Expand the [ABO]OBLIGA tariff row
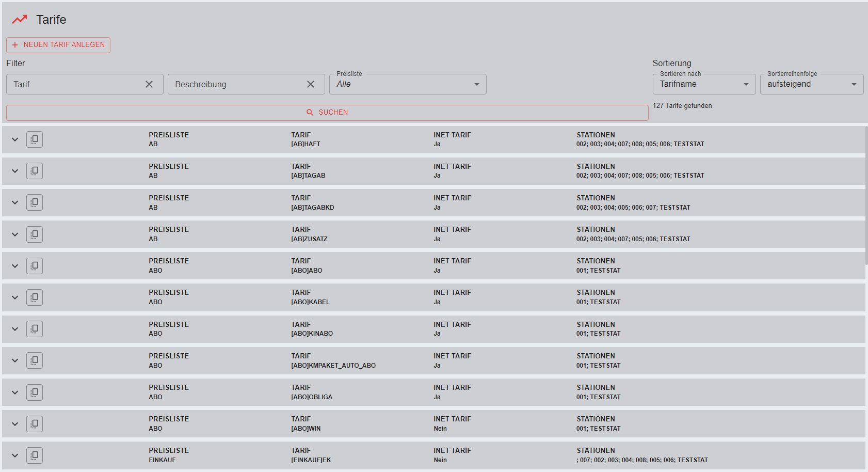The image size is (868, 472). point(15,392)
